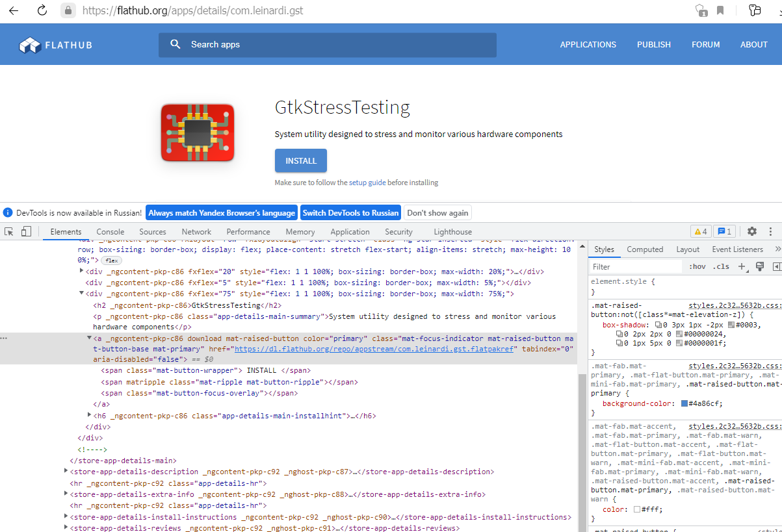Image resolution: width=782 pixels, height=532 pixels.
Task: Open the Security tab
Action: (x=398, y=232)
